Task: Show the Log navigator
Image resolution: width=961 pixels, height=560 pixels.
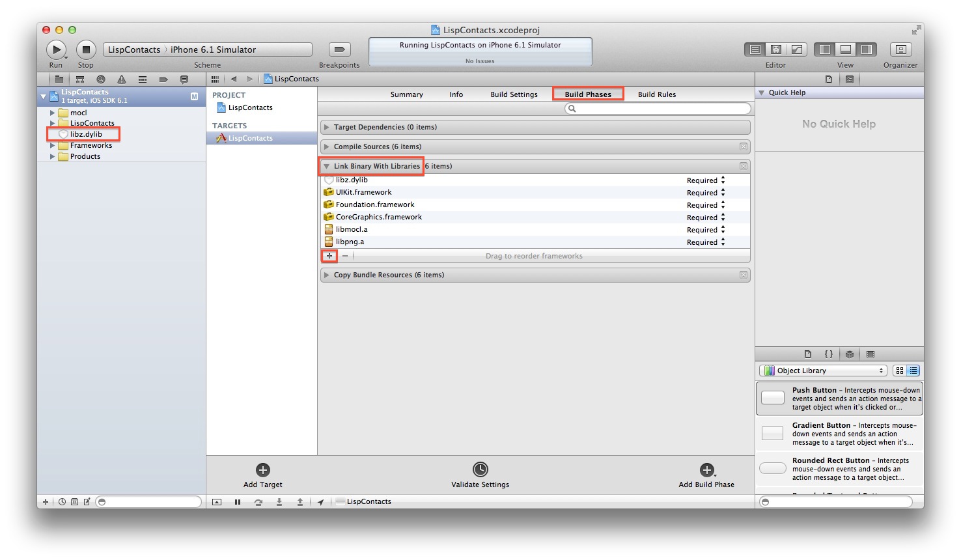Action: click(184, 79)
